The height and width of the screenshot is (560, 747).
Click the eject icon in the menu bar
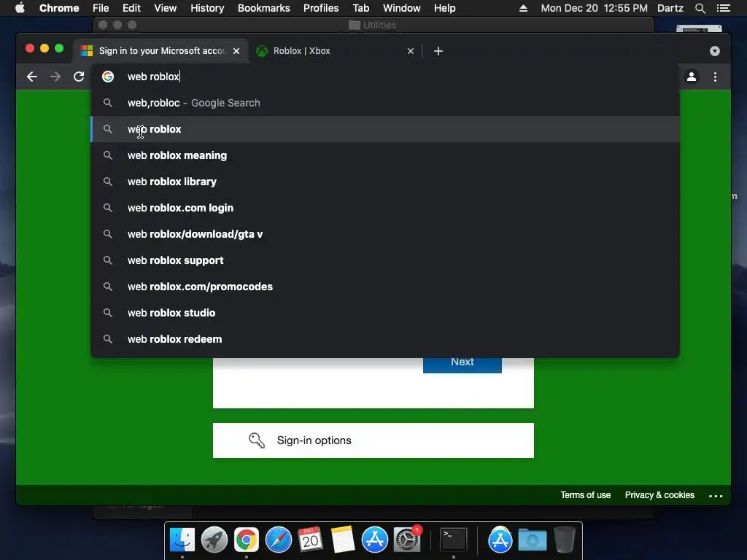pos(523,8)
